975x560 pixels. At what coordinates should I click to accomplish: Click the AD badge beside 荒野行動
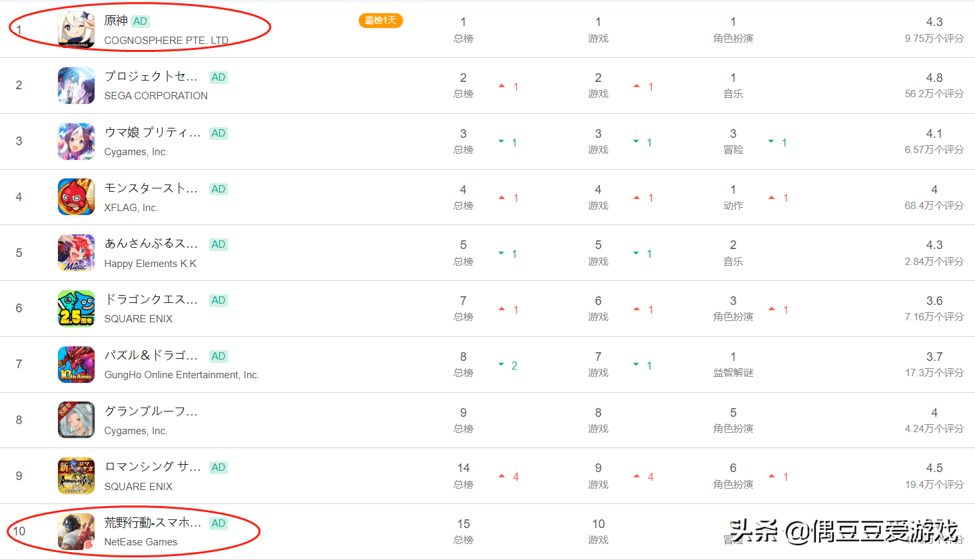coord(218,523)
